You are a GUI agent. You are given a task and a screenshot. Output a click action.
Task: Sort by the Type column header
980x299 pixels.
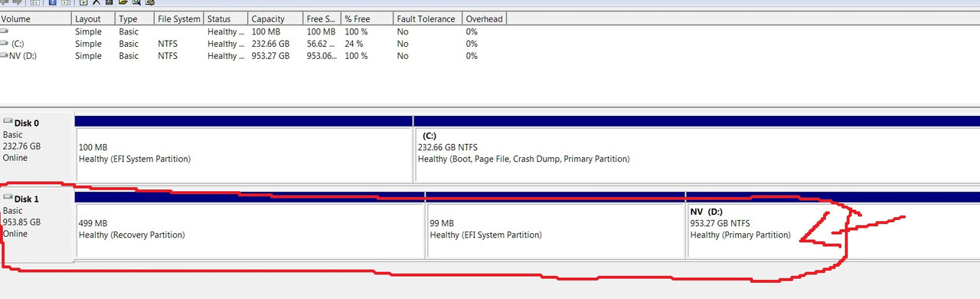click(x=135, y=18)
